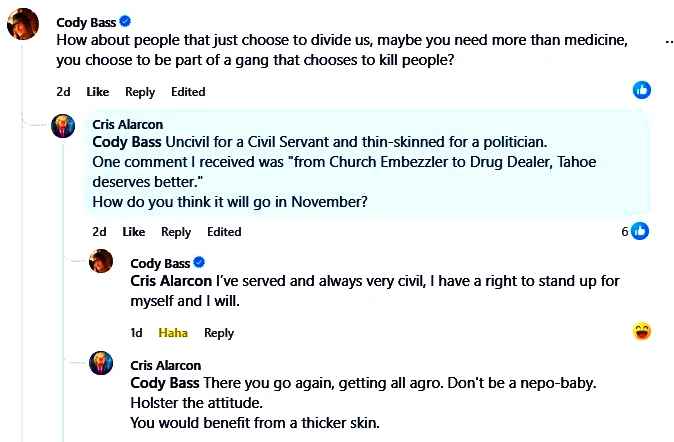Toggle the Haha reaction on Cody's reply
Screen dimensions: 674x442
click(x=173, y=333)
